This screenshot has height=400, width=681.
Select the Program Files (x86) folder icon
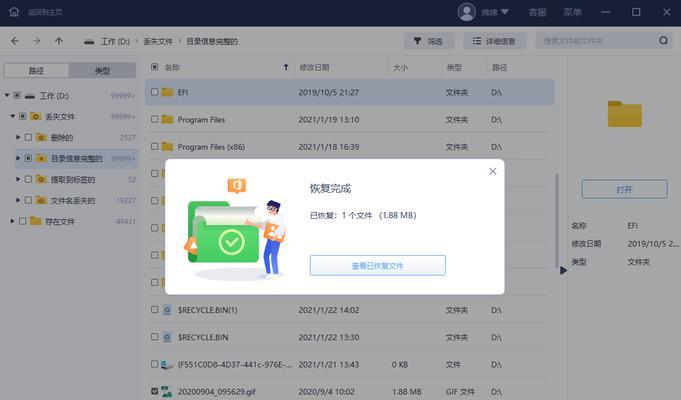168,146
